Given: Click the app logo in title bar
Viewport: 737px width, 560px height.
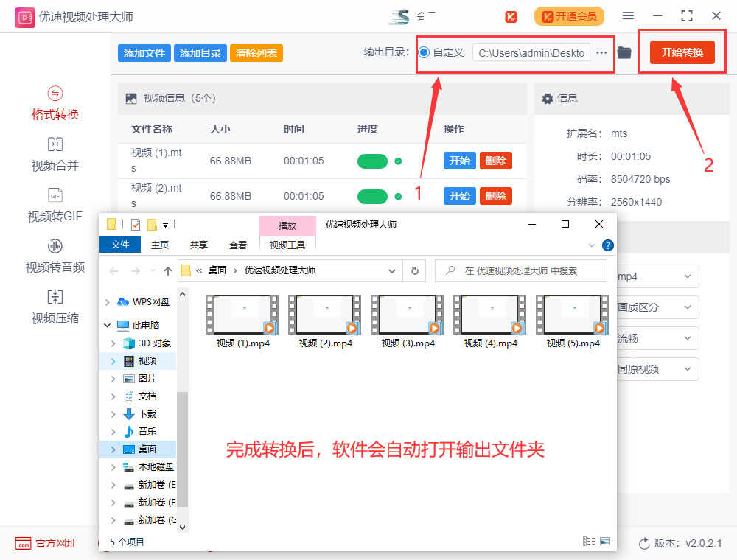Looking at the screenshot, I should (x=24, y=18).
